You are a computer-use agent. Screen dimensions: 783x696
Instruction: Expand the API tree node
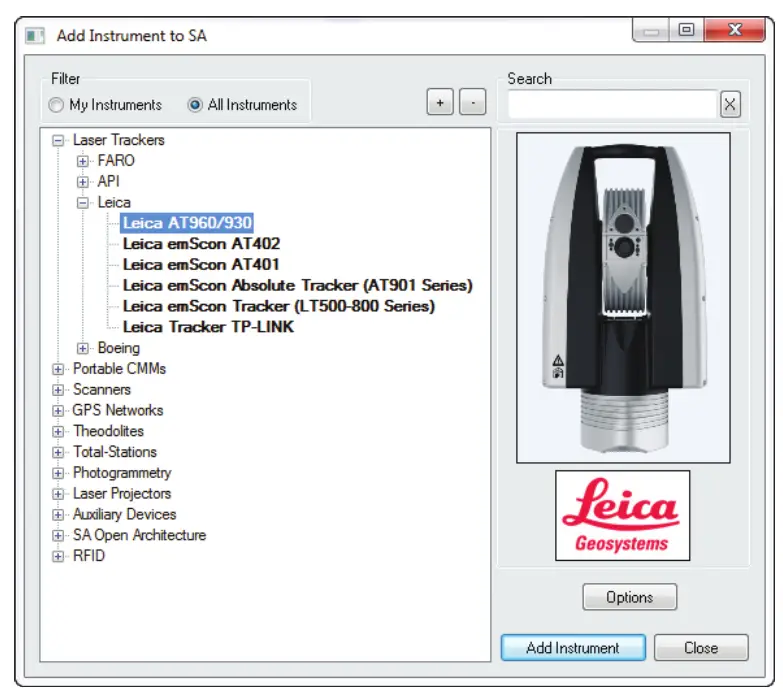point(83,182)
